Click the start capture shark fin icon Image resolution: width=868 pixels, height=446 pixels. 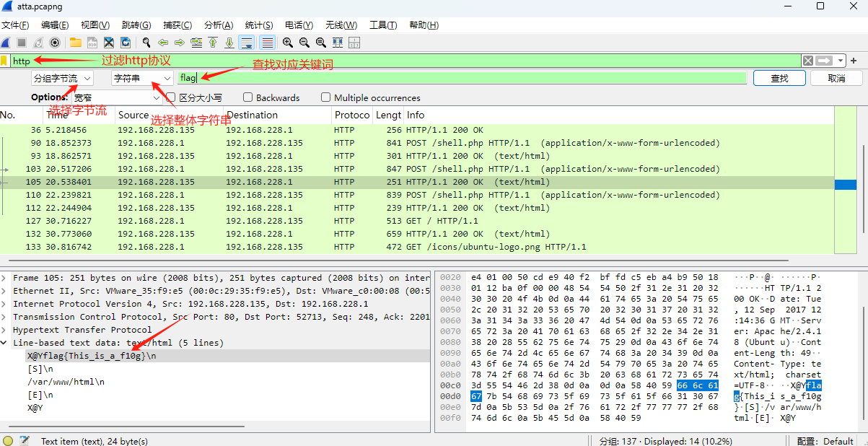click(x=5, y=43)
